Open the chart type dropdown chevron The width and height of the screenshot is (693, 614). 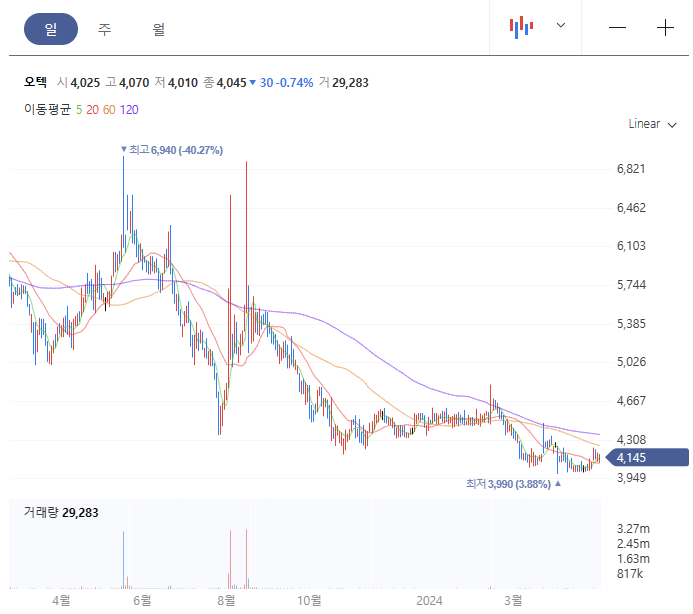coord(561,25)
